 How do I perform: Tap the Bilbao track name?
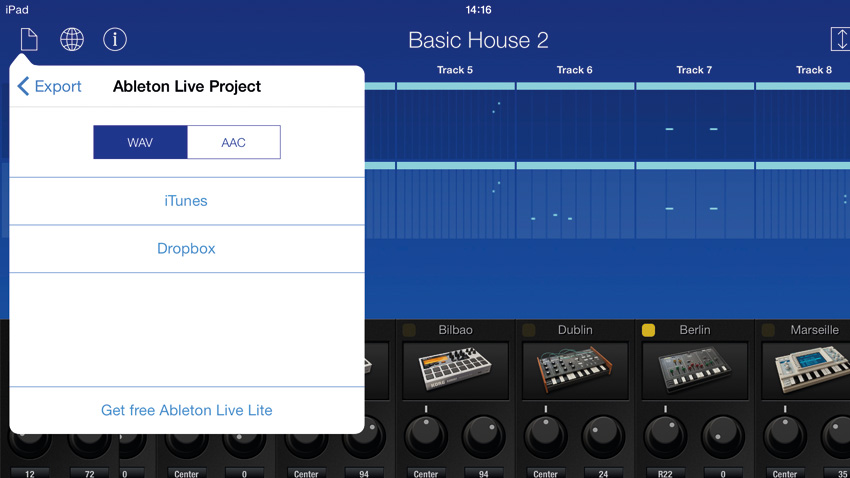(x=455, y=330)
